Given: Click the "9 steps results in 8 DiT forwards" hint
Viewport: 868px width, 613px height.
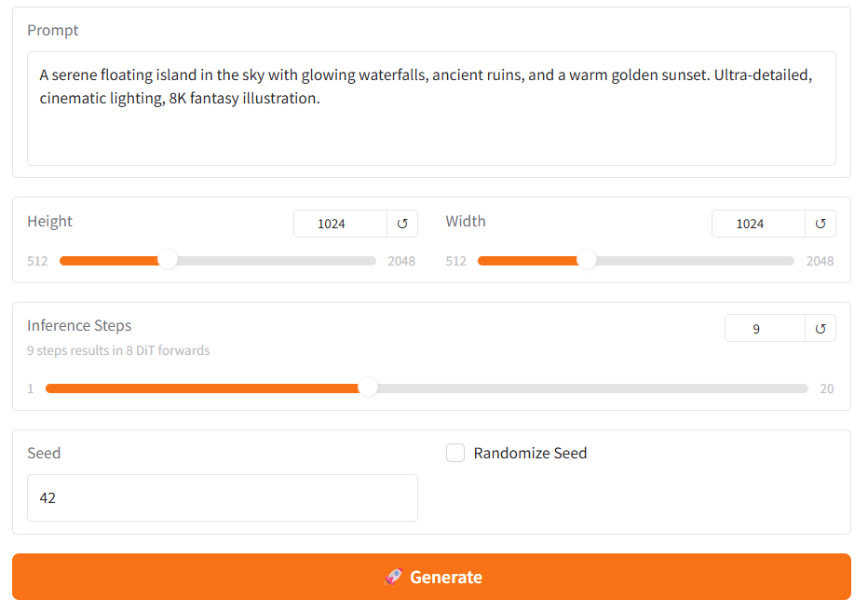Looking at the screenshot, I should point(118,351).
